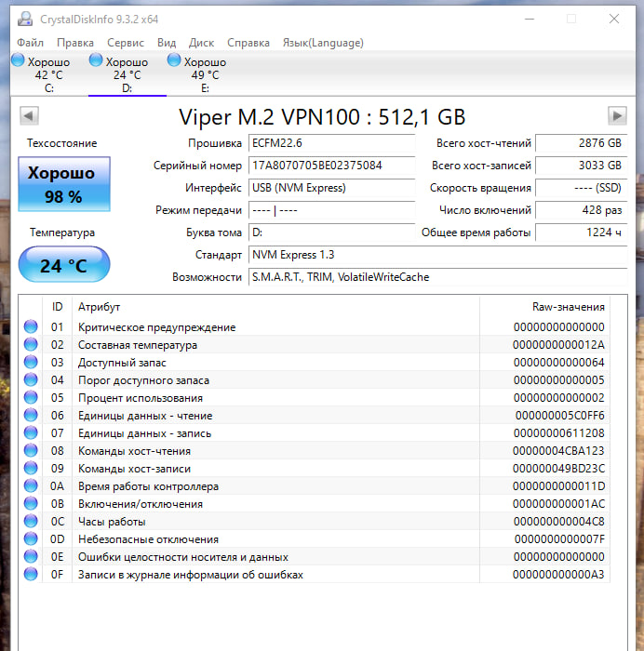Click the firmware field ECFM22.6

(x=331, y=143)
